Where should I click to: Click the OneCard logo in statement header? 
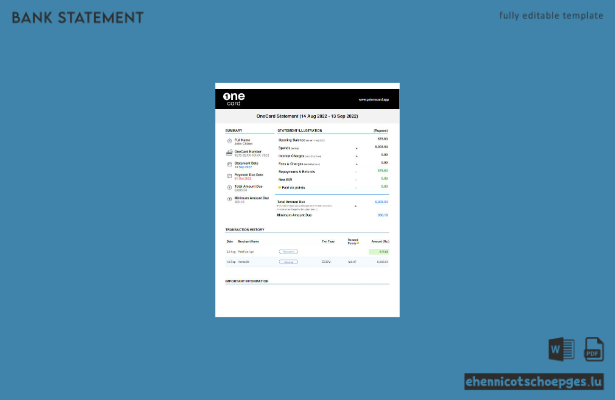[x=234, y=98]
